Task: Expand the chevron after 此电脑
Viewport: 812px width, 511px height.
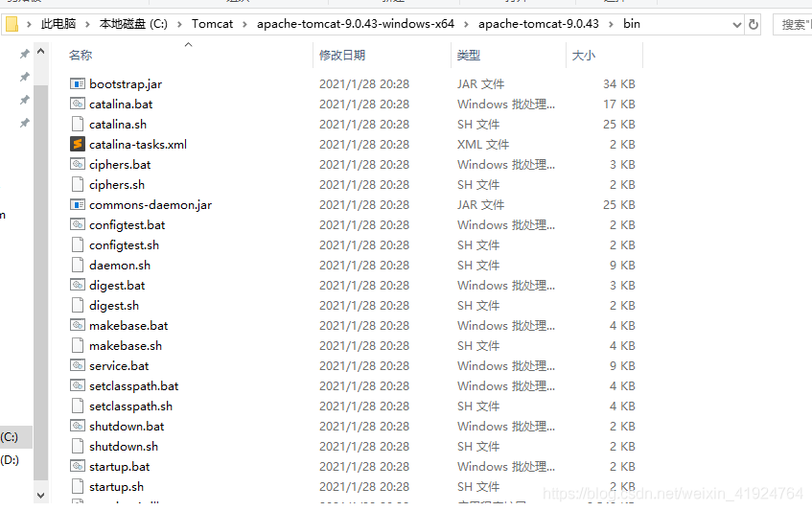Action: coord(87,24)
